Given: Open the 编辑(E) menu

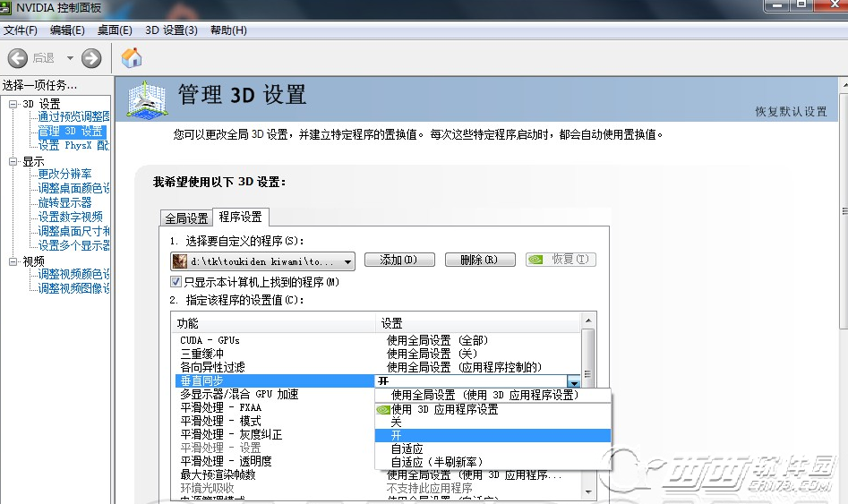Looking at the screenshot, I should (x=67, y=30).
